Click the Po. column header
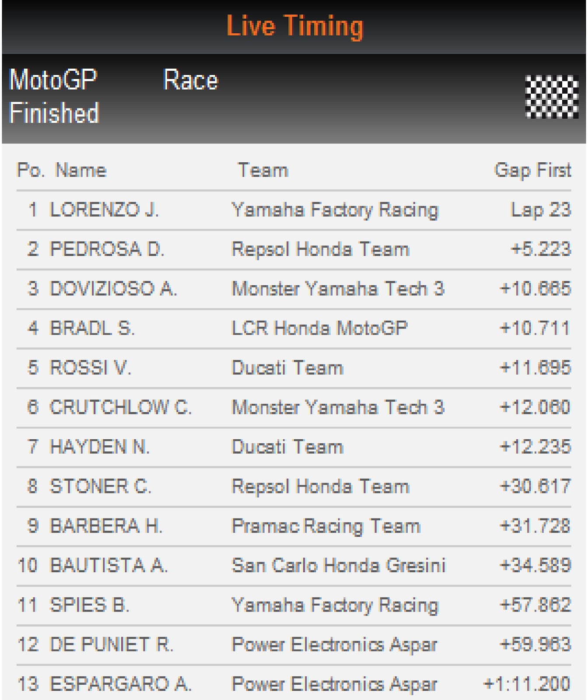The image size is (588, 700). pyautogui.click(x=31, y=170)
